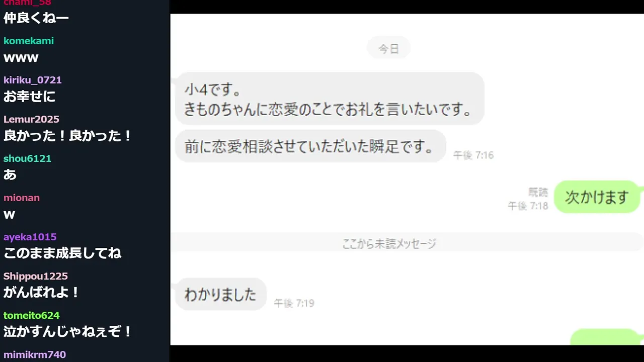Click the 午後 7:16 timestamp
Viewport: 644px width, 362px height.
[x=473, y=155]
